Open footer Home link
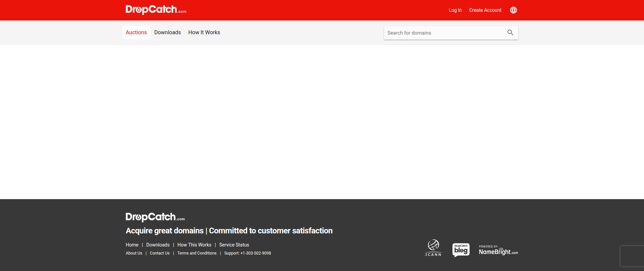Screen dimensions: 644x271 tap(132, 245)
